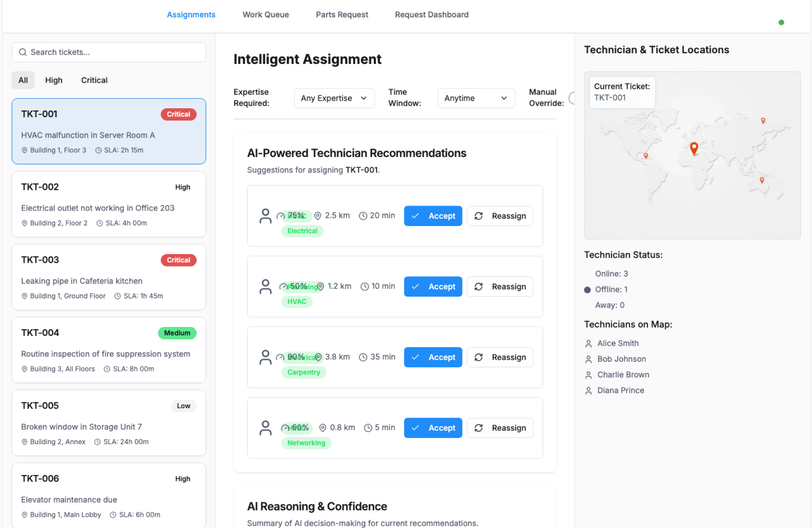This screenshot has height=528, width=812.
Task: Click the map pin over Australia
Action: [x=762, y=180]
